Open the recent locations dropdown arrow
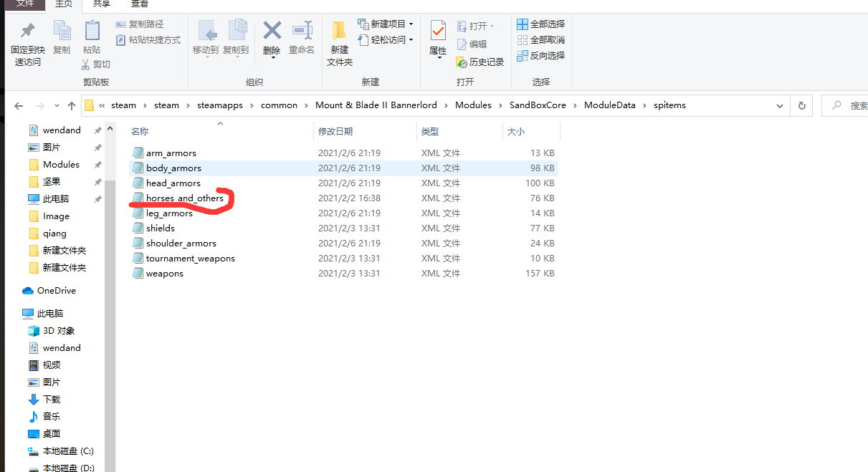The width and height of the screenshot is (868, 472). [x=57, y=106]
